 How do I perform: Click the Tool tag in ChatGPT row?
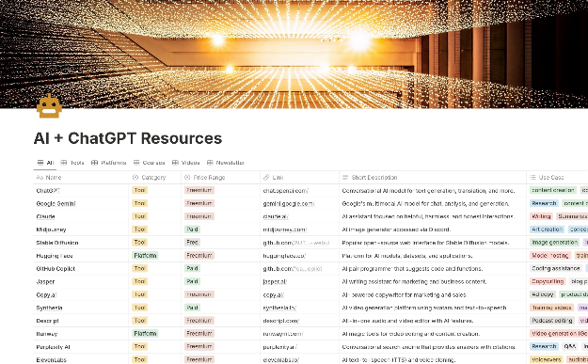pos(139,190)
